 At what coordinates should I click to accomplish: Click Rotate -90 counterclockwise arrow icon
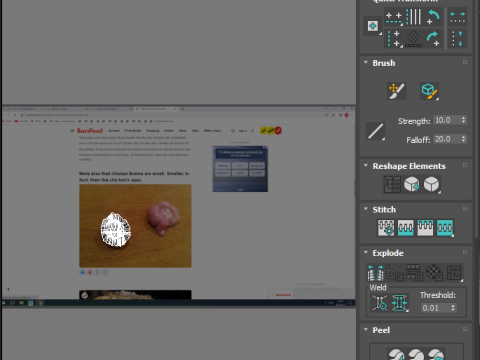(433, 17)
